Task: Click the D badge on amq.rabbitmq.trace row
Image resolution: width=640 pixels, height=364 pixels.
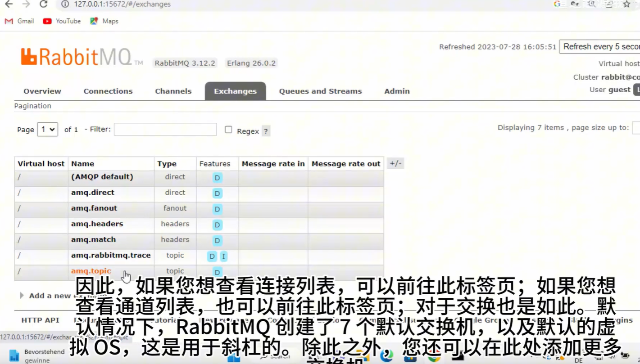Action: (x=212, y=256)
